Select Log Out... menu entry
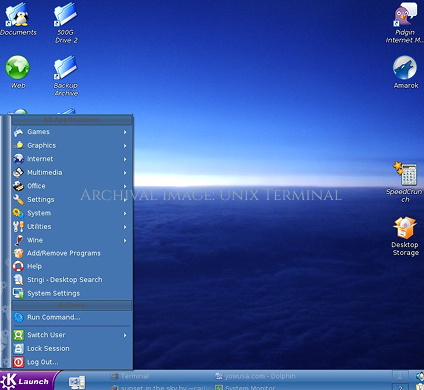The image size is (424, 390). click(x=72, y=362)
